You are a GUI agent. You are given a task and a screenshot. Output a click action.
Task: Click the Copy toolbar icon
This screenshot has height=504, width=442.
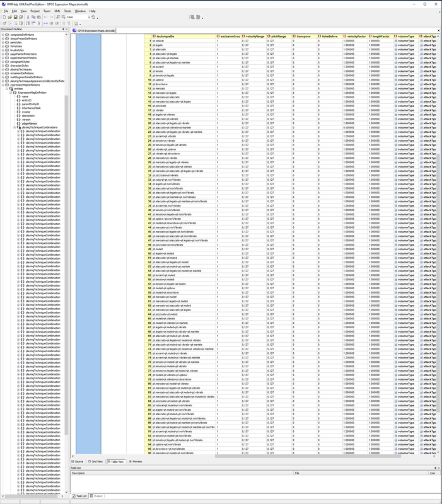(33, 17)
